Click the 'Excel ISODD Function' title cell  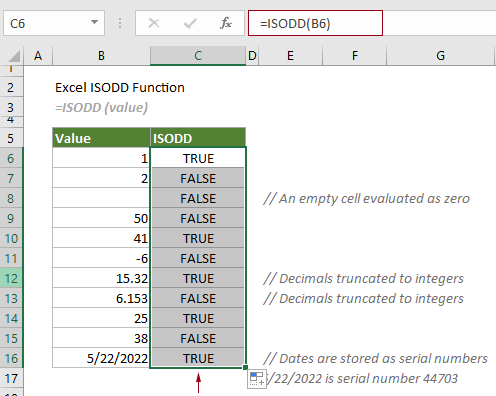click(120, 88)
